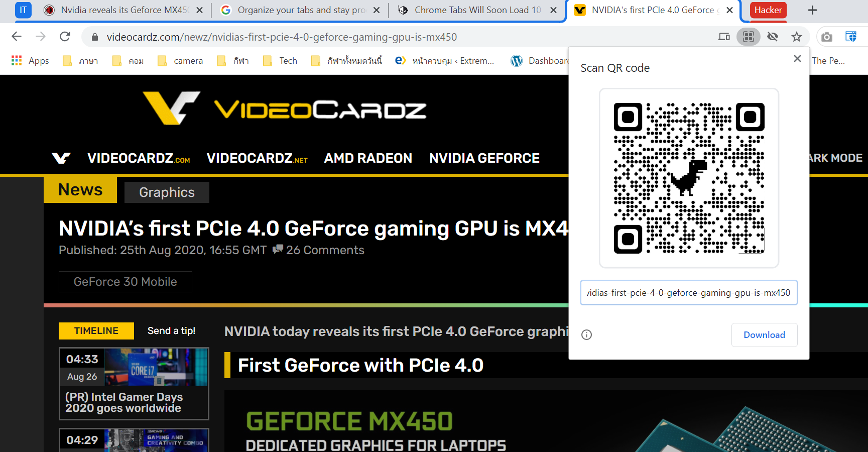This screenshot has width=868, height=452.
Task: Close the Scan QR code popup
Action: coord(797,59)
